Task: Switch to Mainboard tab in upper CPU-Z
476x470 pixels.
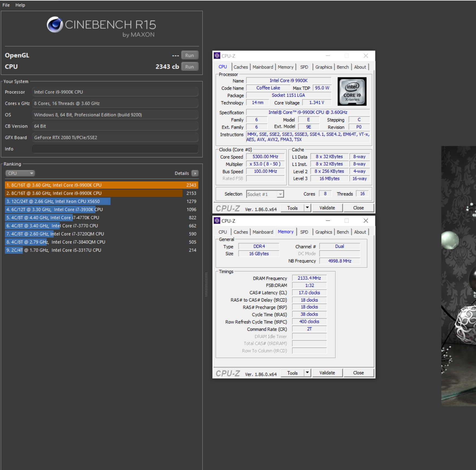Action: coord(263,67)
